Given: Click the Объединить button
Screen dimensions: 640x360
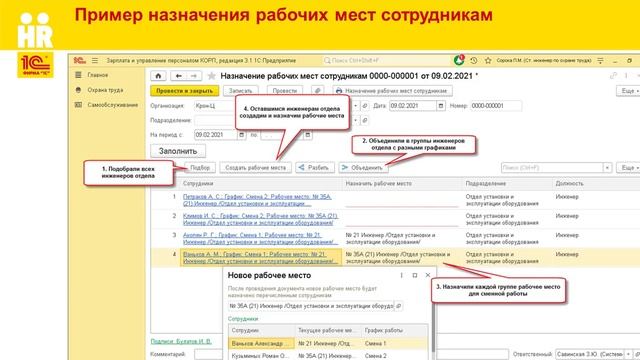Looking at the screenshot, I should 363,168.
